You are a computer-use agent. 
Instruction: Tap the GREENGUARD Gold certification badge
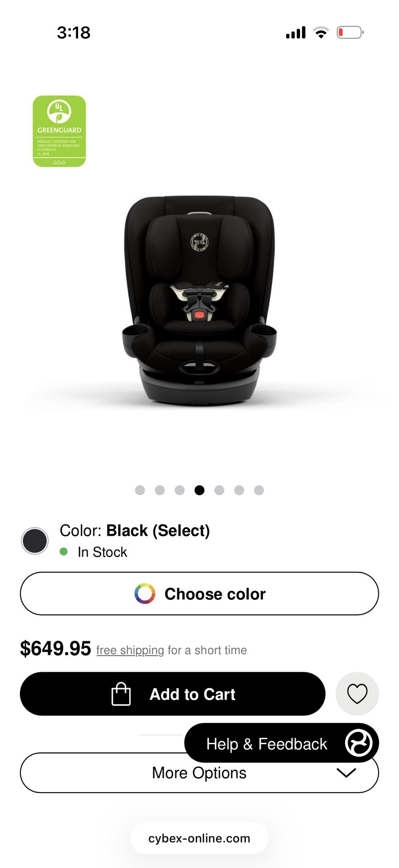pyautogui.click(x=59, y=131)
